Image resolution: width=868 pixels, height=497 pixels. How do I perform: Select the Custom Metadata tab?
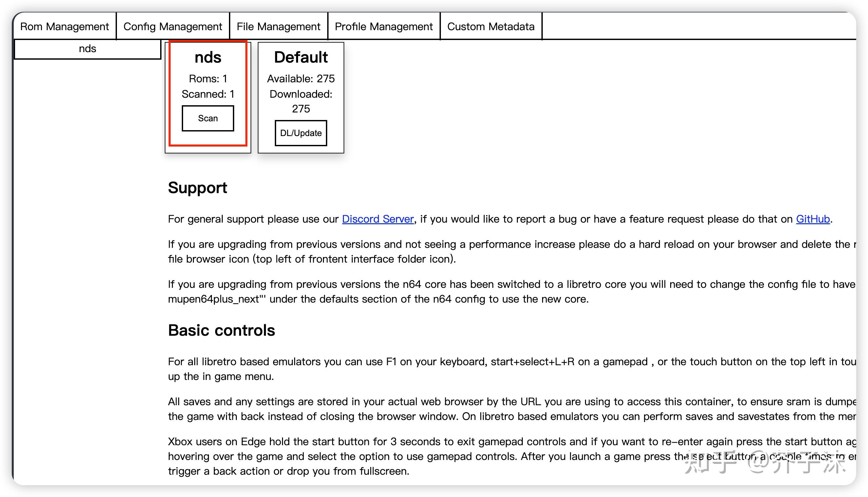pos(491,26)
